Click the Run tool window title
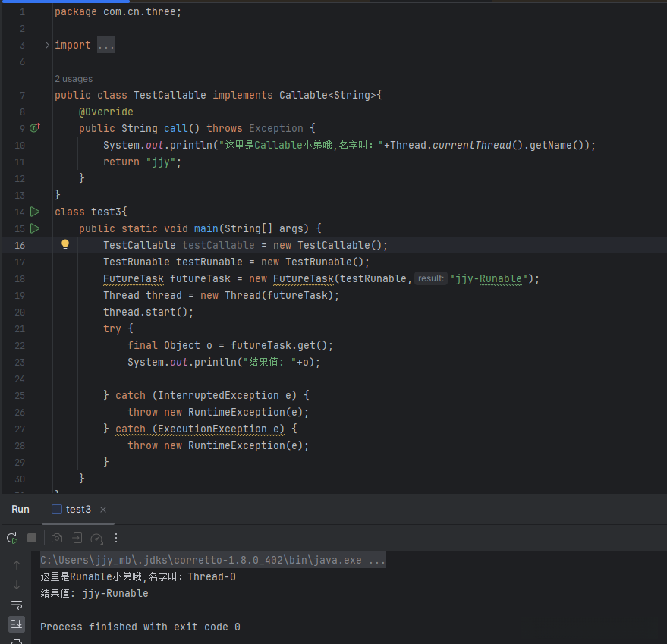The image size is (667, 644). tap(20, 510)
